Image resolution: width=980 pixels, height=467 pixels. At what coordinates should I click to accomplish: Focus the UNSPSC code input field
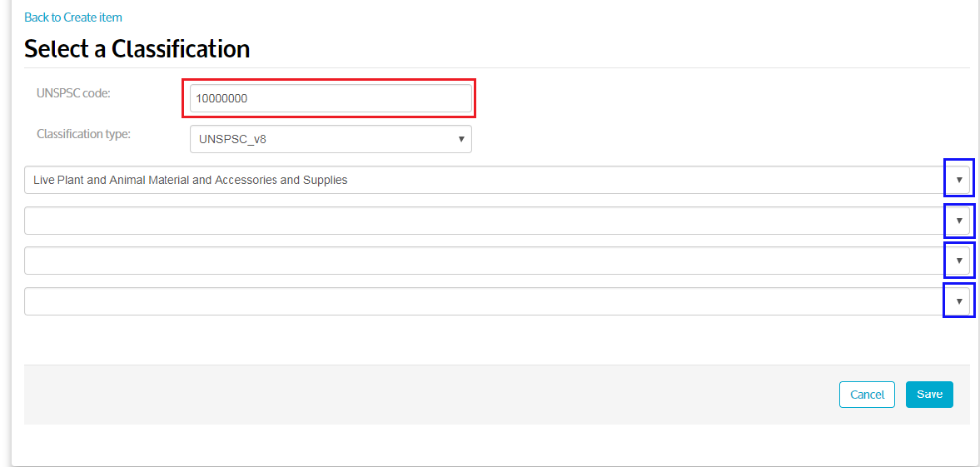[331, 98]
